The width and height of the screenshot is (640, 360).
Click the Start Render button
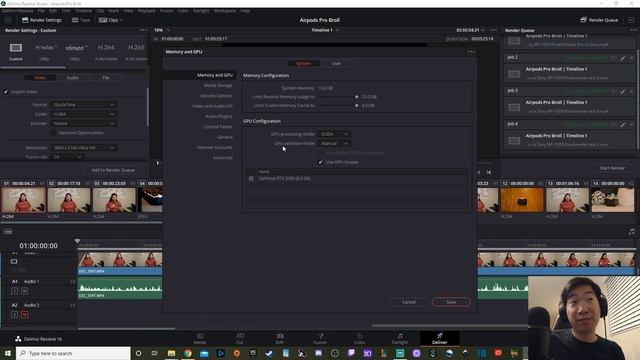coord(612,168)
